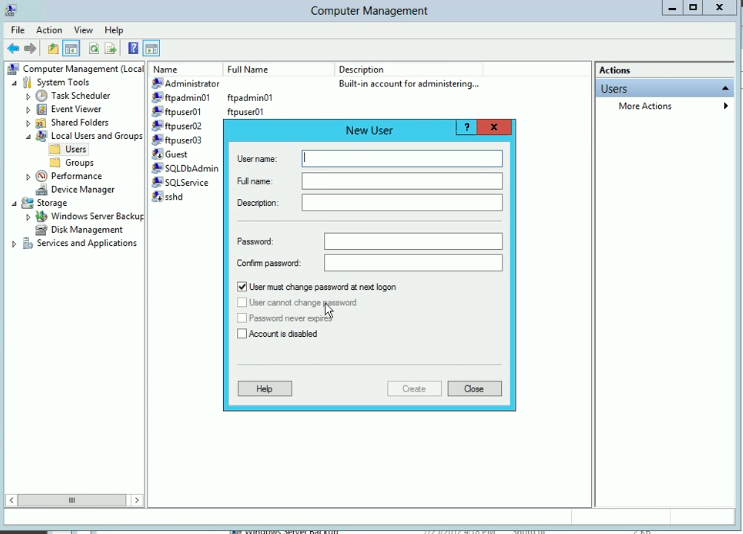Select the Windows Server Backup icon
The image size is (743, 534).
click(42, 217)
